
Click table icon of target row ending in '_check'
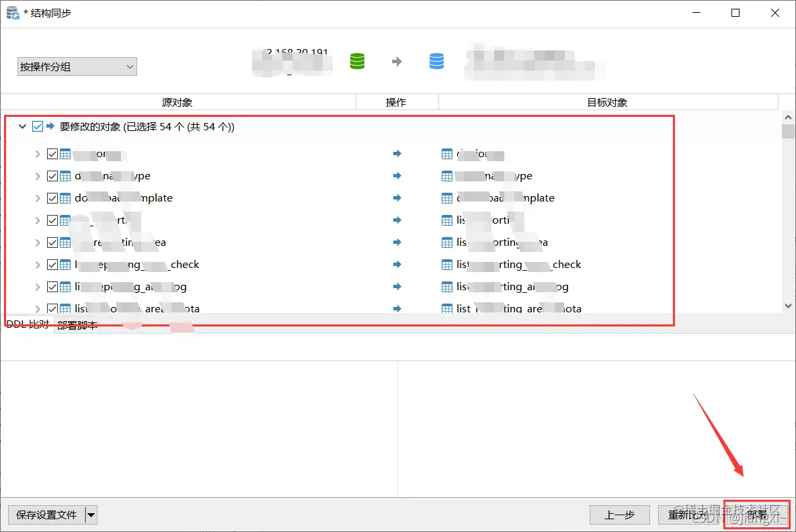446,264
